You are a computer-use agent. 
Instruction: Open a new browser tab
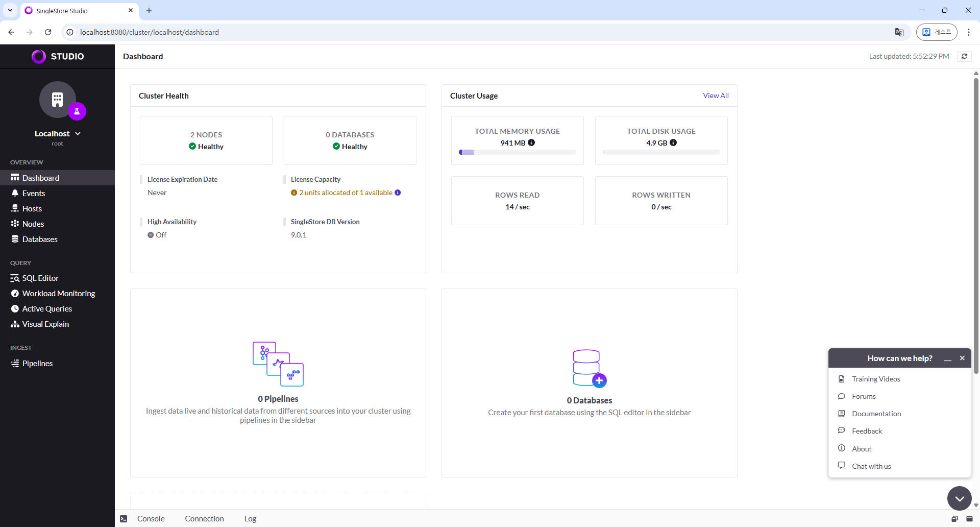[x=149, y=10]
